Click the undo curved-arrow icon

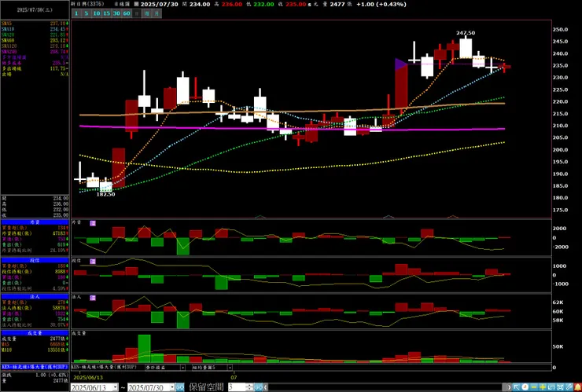pos(551,387)
